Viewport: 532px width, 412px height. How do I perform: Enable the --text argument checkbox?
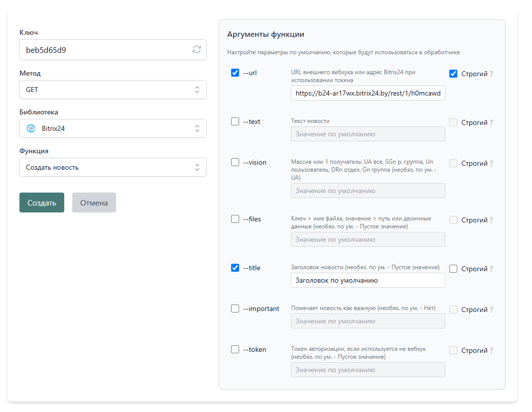pyautogui.click(x=235, y=121)
